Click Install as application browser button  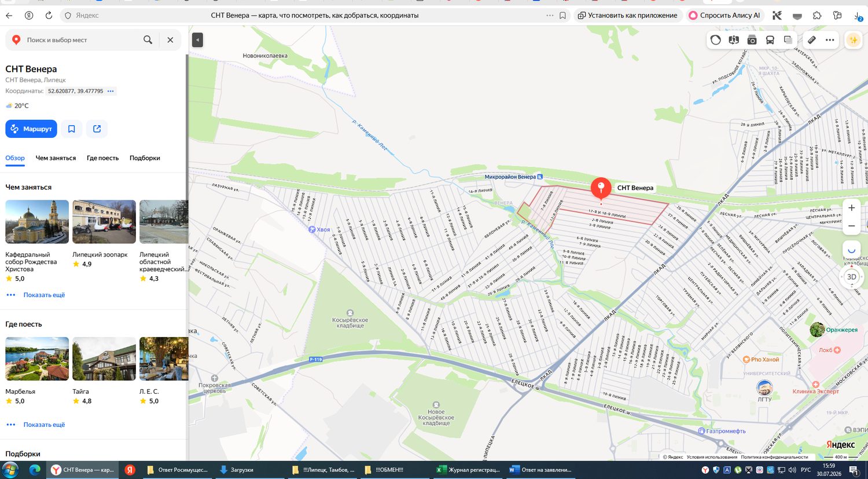628,16
